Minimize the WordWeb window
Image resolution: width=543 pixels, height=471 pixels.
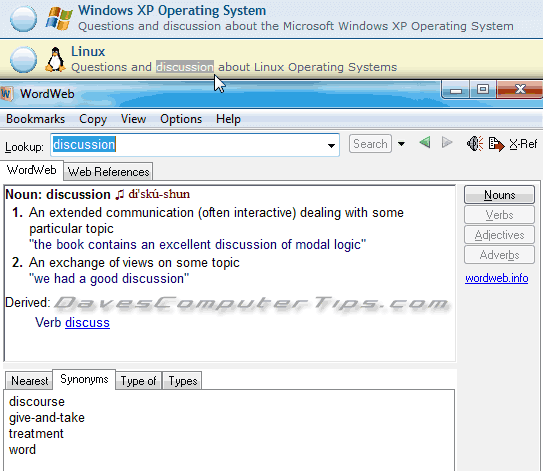(455, 90)
